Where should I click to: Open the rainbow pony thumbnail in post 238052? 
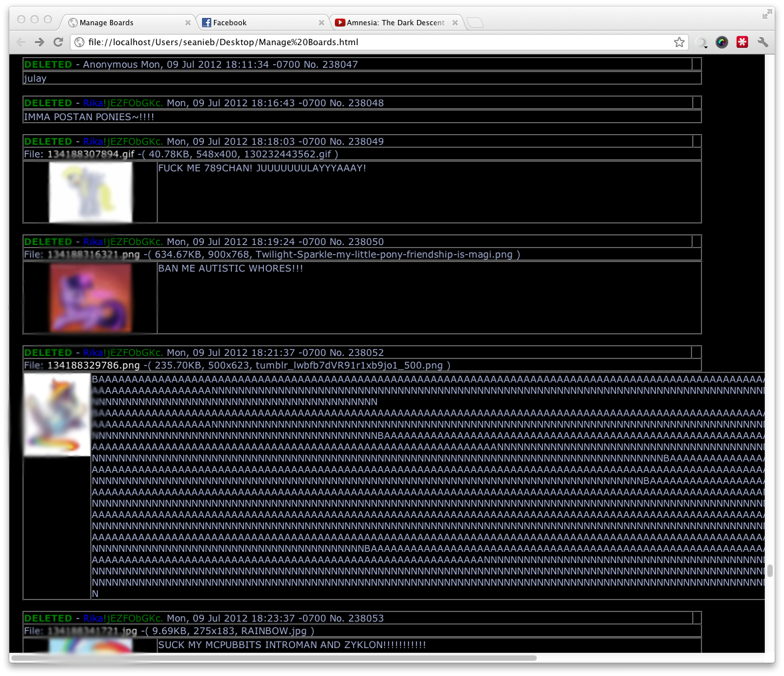pyautogui.click(x=57, y=414)
